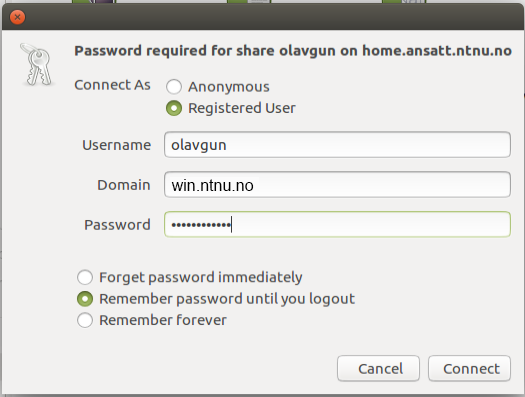Screen dimensions: 525x397
Task: Choose Forget password immediately option
Action: [85, 277]
